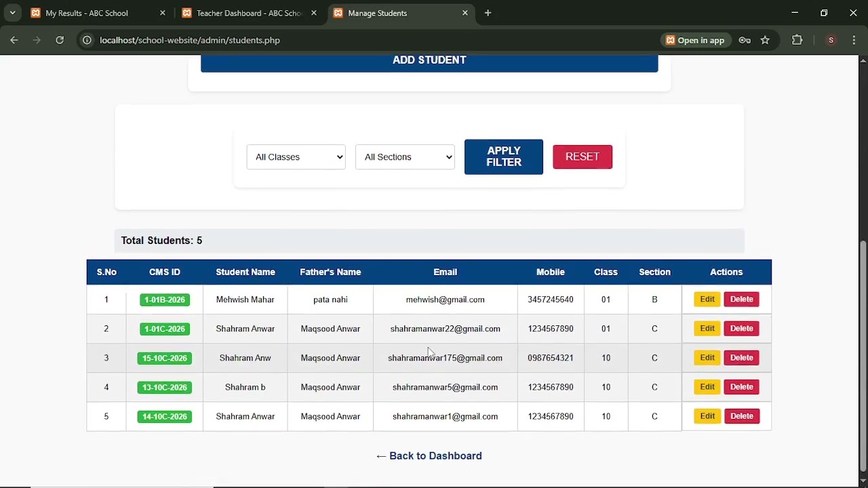Click the RESET button
Screen dimensions: 868x488
(x=583, y=157)
